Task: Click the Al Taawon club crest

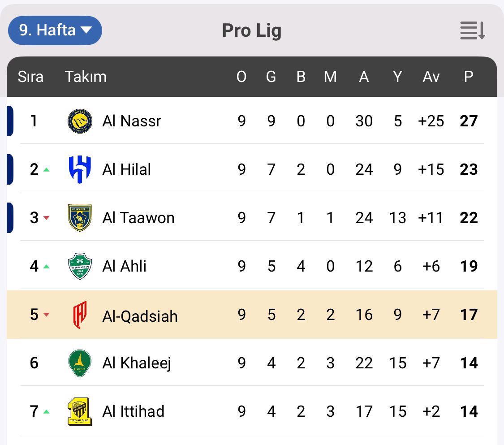Action: pyautogui.click(x=80, y=218)
